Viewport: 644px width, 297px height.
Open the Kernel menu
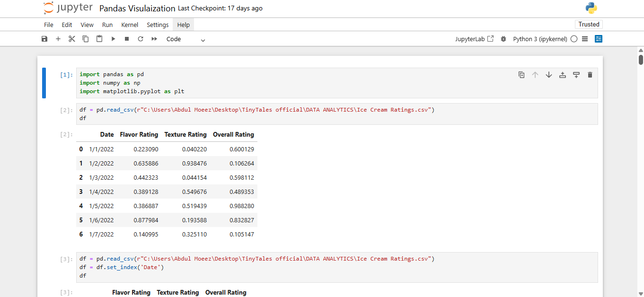coord(130,25)
